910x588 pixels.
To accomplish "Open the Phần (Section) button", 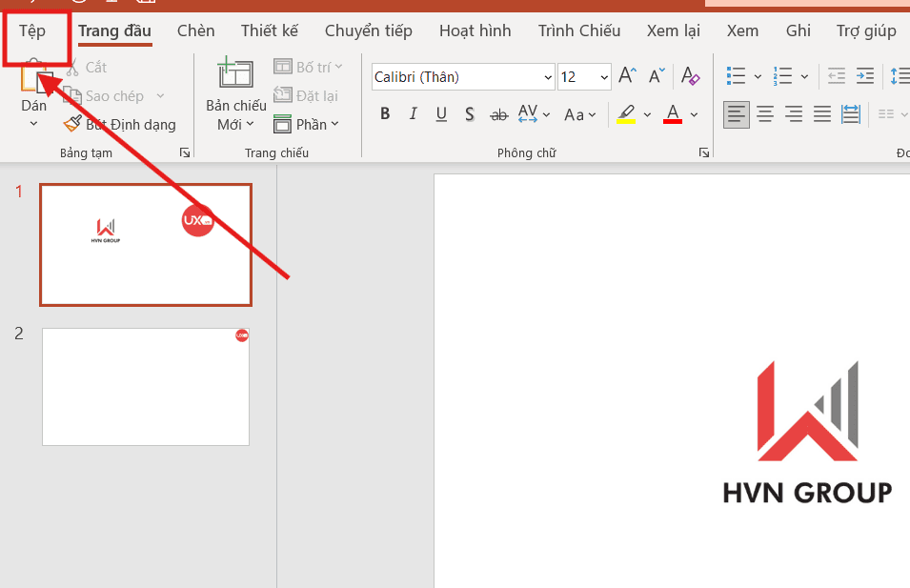I will point(306,124).
